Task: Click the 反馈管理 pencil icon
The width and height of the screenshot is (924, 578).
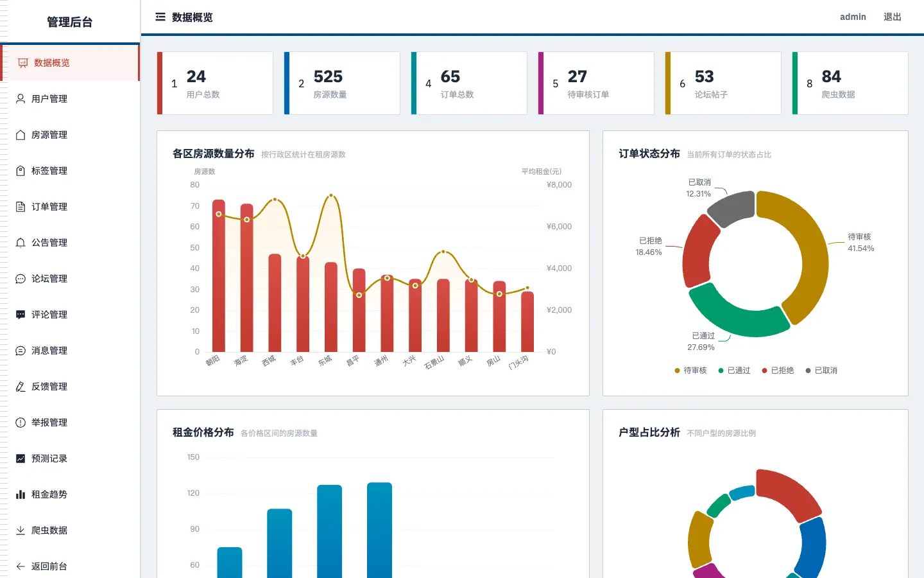Action: (21, 387)
